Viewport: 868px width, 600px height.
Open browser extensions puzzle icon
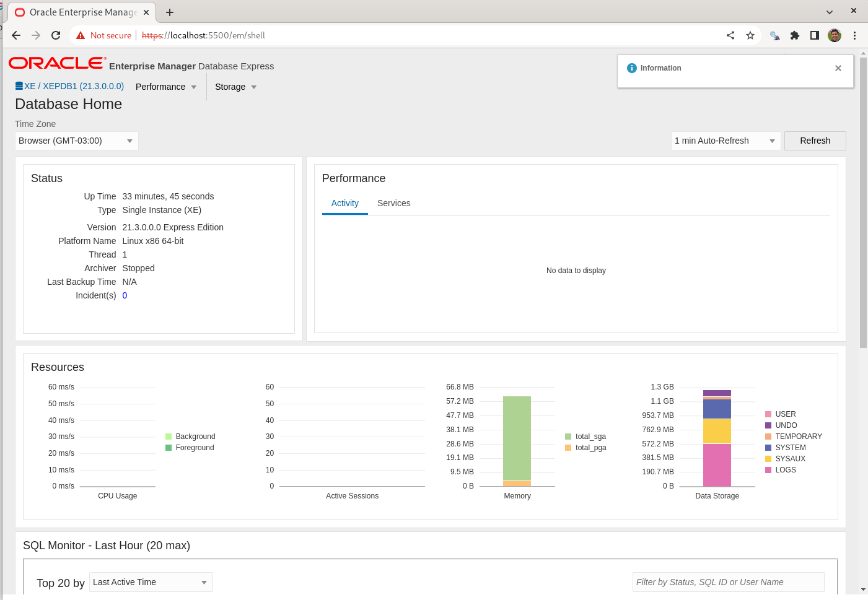[x=795, y=35]
